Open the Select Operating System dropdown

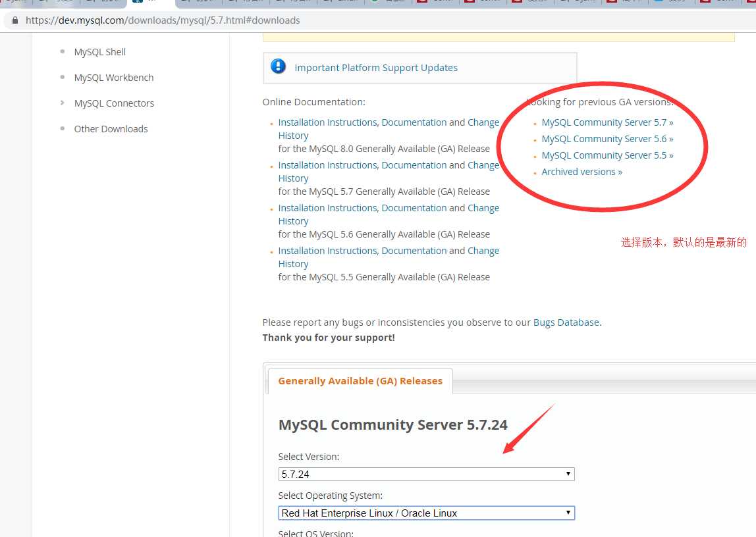coord(426,513)
